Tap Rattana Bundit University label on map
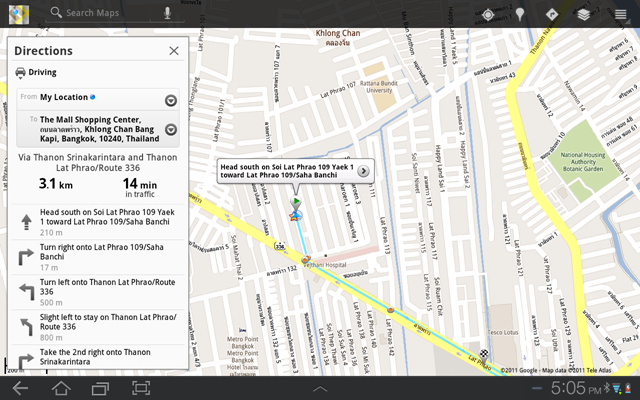 coord(379,87)
